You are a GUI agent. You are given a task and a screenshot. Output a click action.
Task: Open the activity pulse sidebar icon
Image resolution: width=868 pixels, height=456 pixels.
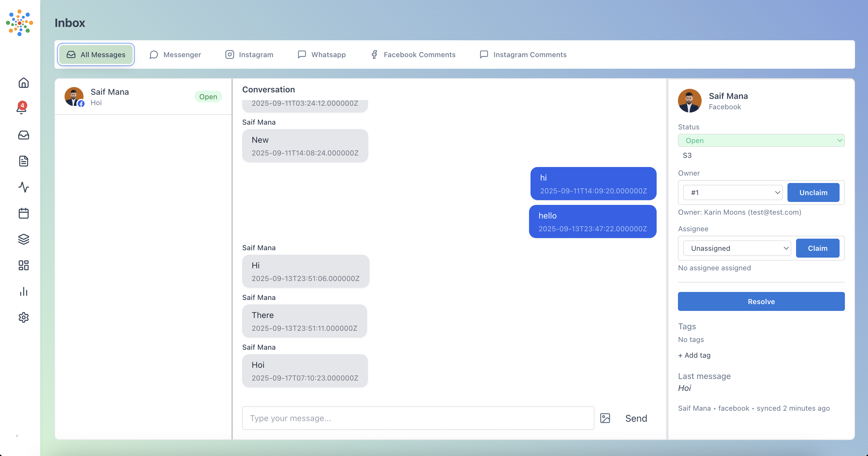coord(24,187)
